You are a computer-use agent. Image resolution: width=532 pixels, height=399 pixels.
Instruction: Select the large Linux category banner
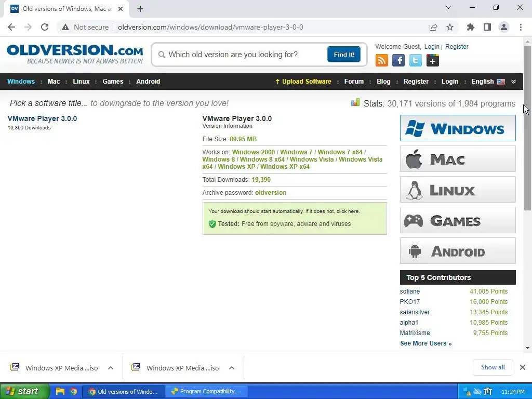click(458, 189)
